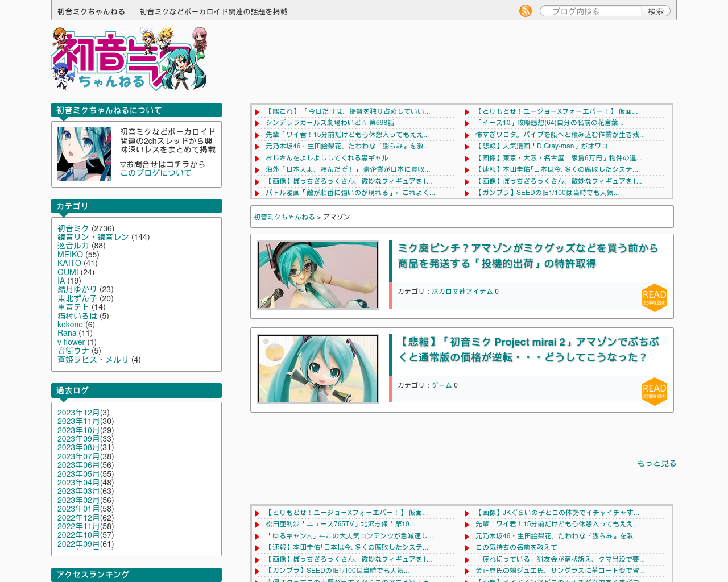
Task: Open the ゲーム category link
Action: coord(441,385)
